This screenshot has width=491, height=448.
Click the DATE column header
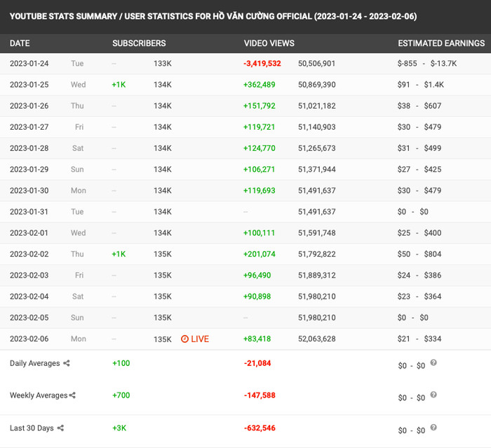[x=20, y=43]
